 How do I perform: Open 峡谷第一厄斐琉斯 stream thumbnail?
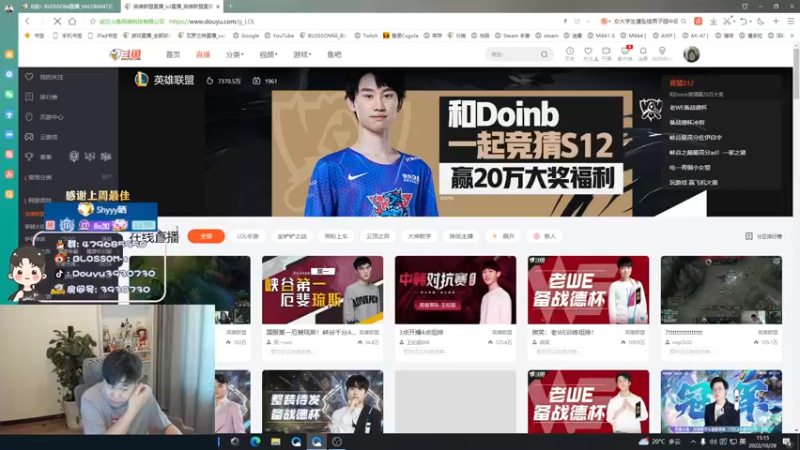click(x=322, y=290)
